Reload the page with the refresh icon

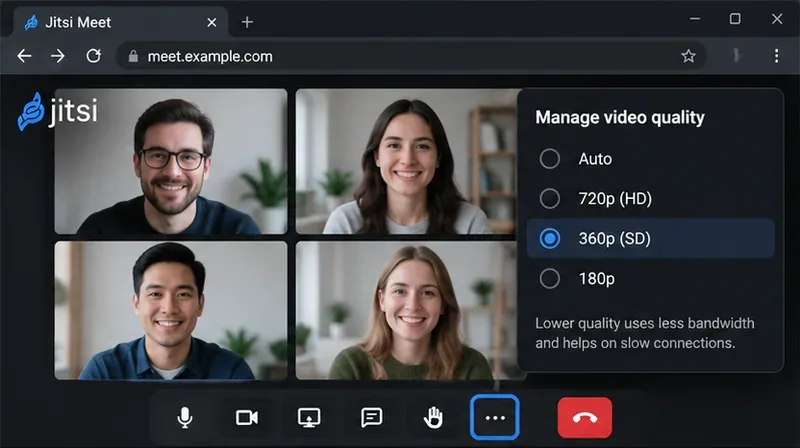point(93,56)
